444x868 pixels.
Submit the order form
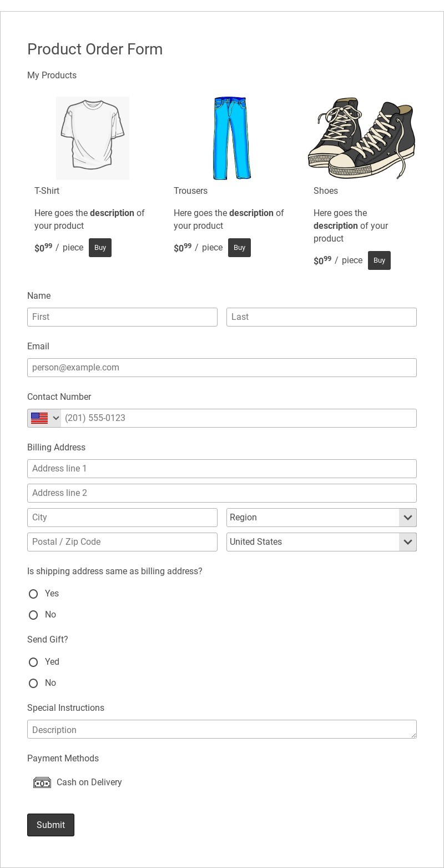(x=51, y=825)
